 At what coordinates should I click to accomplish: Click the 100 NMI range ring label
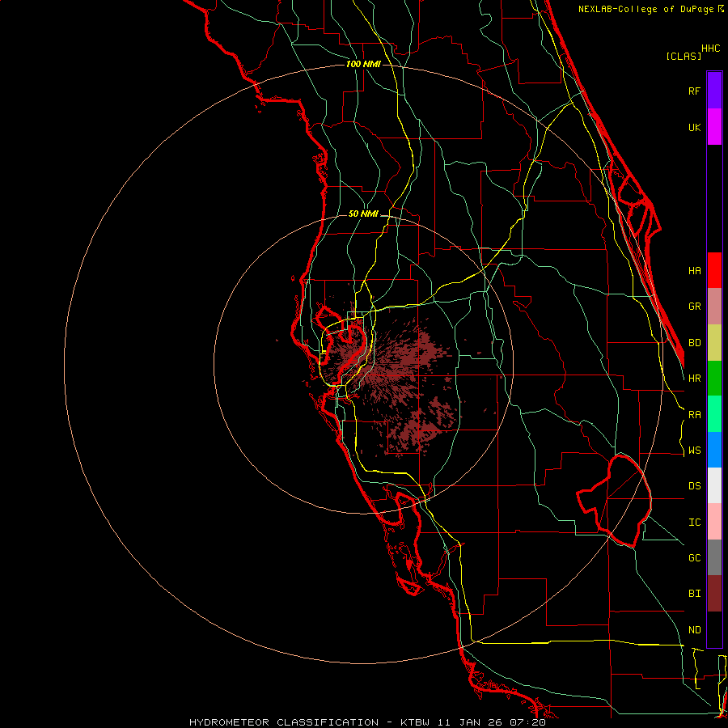[363, 64]
